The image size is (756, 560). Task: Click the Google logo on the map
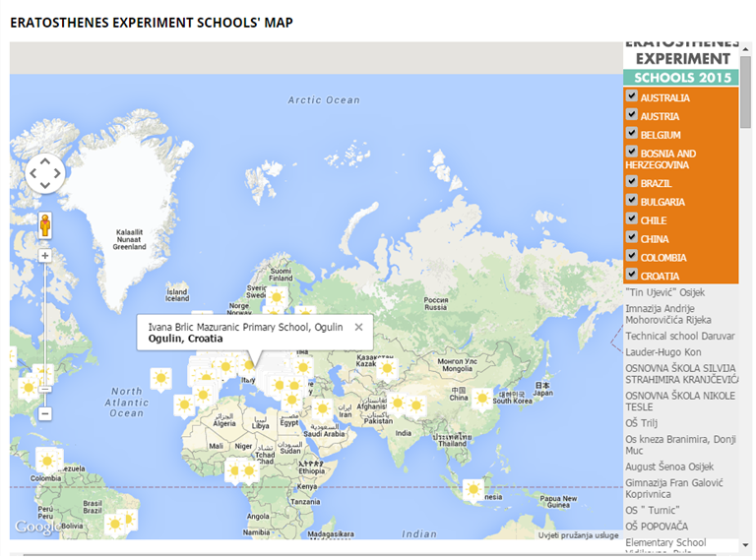click(x=37, y=528)
